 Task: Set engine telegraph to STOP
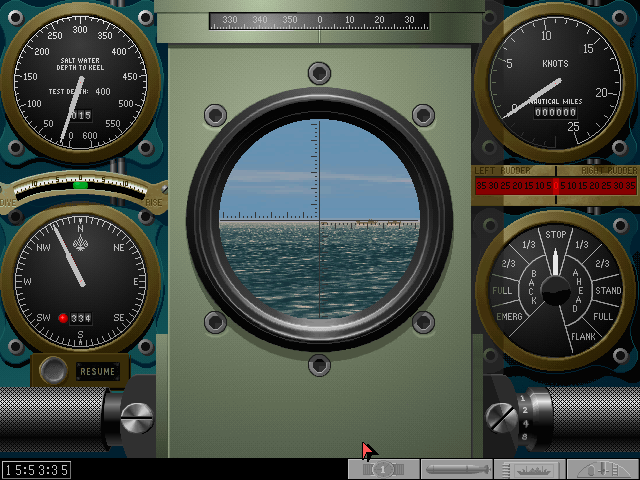click(x=555, y=236)
